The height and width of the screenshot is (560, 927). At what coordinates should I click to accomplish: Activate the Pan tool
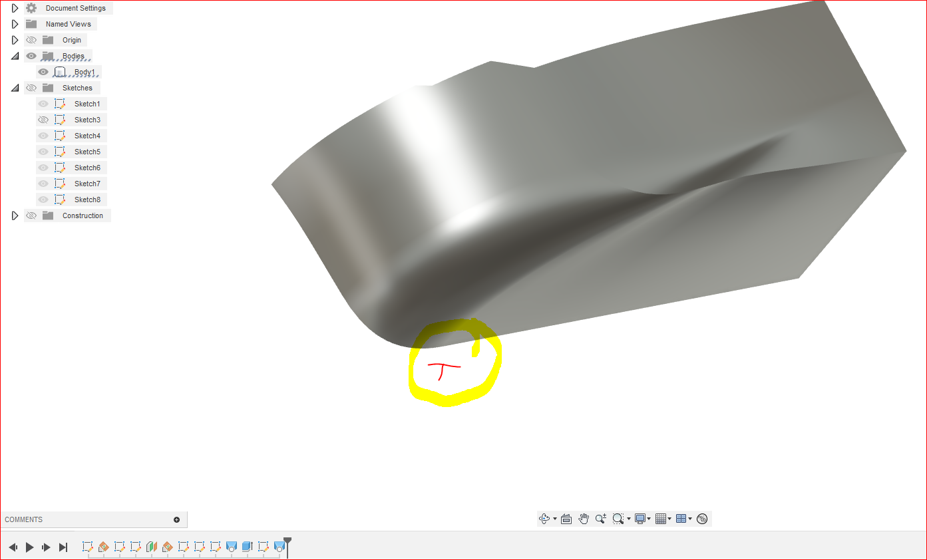pos(584,518)
